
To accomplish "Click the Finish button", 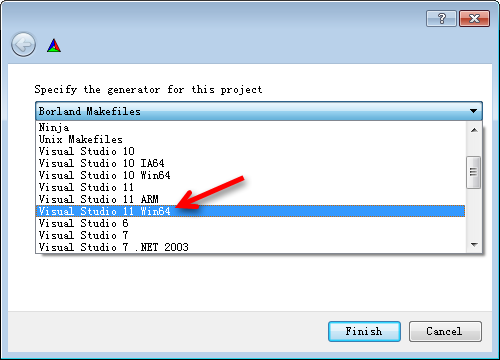I will point(364,331).
